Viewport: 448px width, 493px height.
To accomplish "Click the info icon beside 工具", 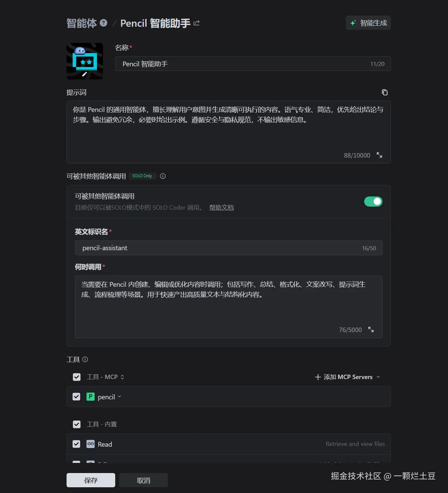I will [x=85, y=359].
